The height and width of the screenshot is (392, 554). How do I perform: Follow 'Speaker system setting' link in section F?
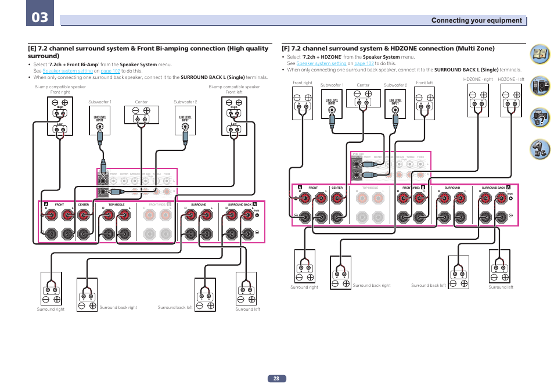321,64
